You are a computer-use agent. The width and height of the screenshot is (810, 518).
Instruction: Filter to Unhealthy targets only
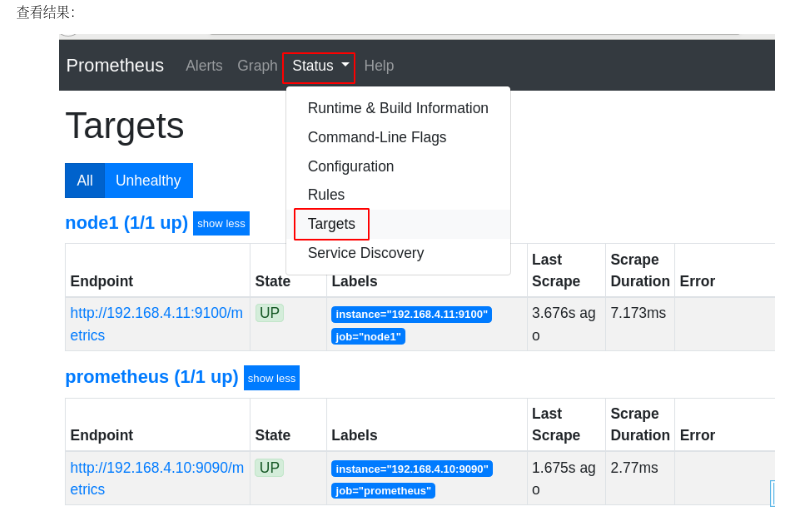coord(148,181)
